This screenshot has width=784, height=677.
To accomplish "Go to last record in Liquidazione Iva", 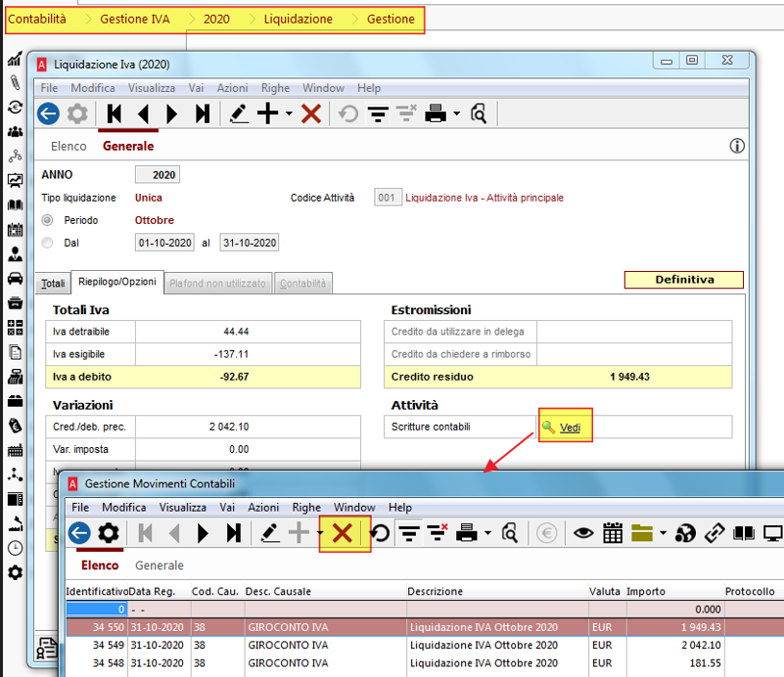I will pyautogui.click(x=203, y=113).
